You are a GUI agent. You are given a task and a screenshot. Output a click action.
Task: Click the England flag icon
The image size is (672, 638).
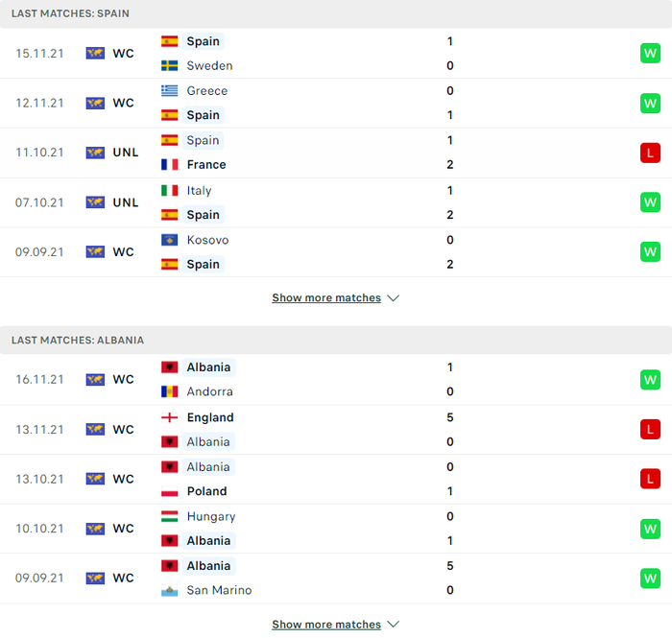pyautogui.click(x=169, y=417)
